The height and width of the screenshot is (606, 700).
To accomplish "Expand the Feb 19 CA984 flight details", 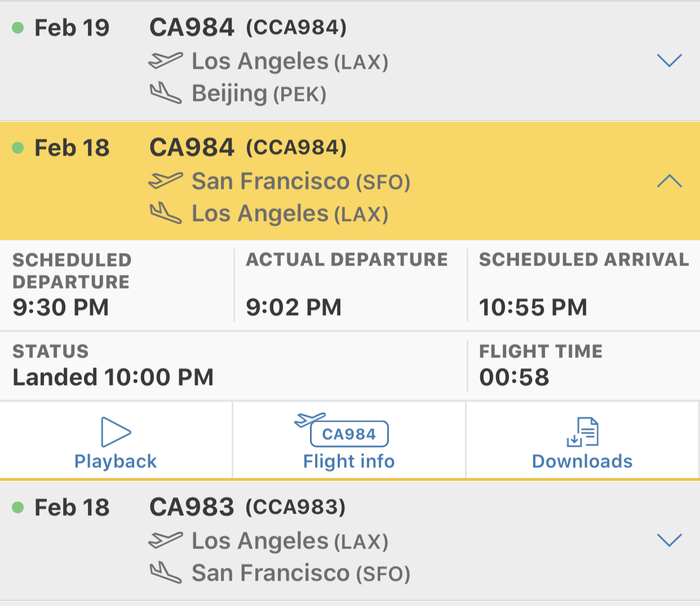I will (x=669, y=60).
